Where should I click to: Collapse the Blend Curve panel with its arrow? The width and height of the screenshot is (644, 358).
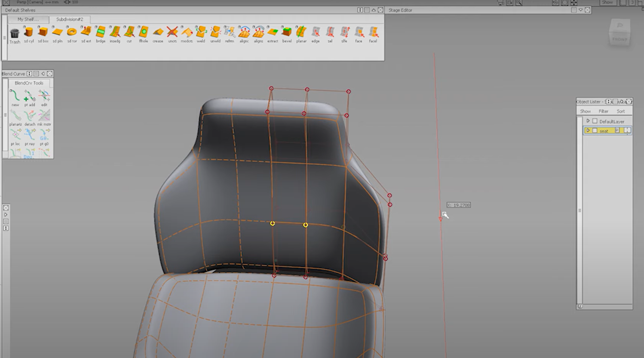pyautogui.click(x=43, y=74)
